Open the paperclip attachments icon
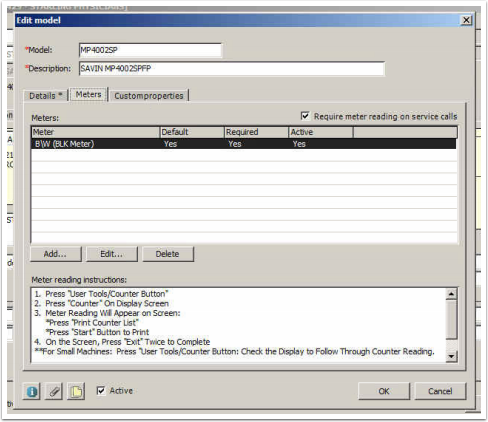The image size is (488, 422). [54, 391]
